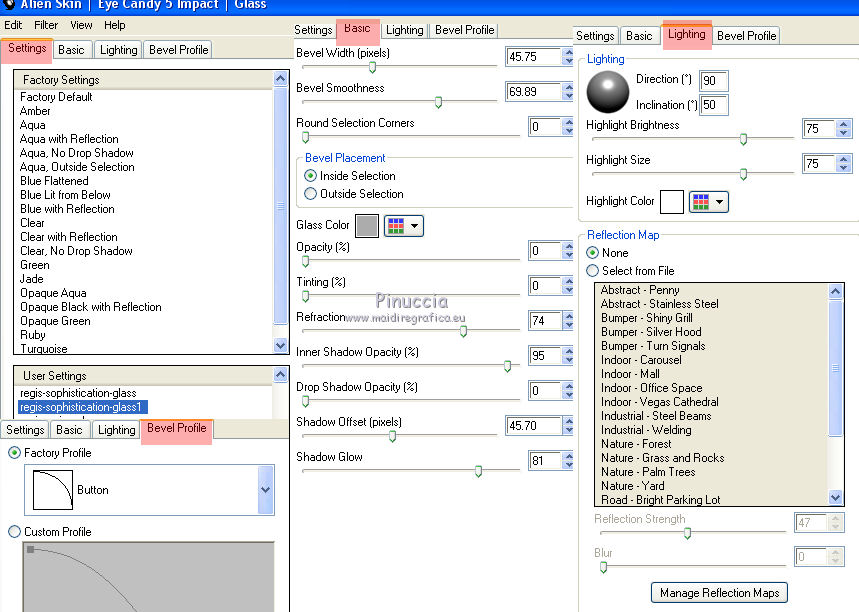The height and width of the screenshot is (612, 859).
Task: Select regis-sophistication-glass1 user setting
Action: pyautogui.click(x=83, y=407)
